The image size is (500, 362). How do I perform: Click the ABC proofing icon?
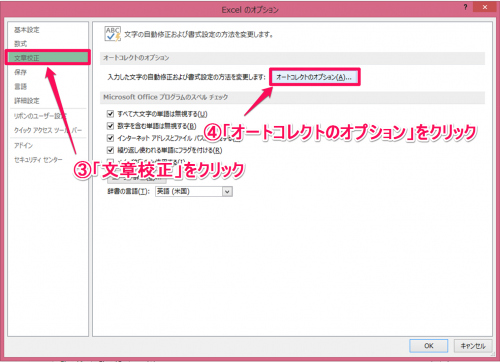coord(113,34)
